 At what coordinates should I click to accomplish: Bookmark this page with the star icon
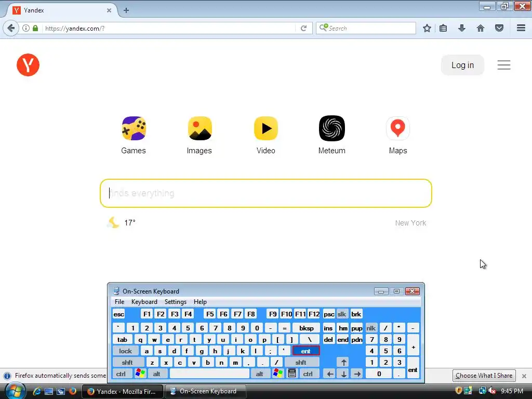tap(427, 28)
